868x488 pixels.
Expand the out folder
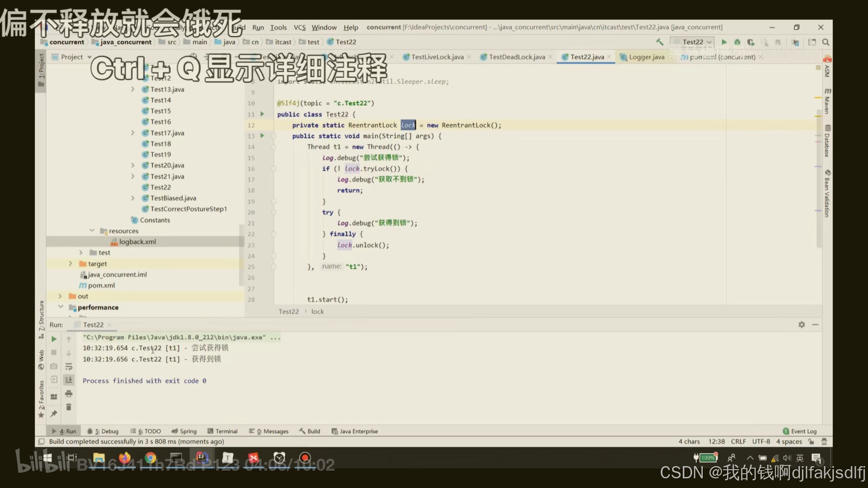pyautogui.click(x=59, y=296)
